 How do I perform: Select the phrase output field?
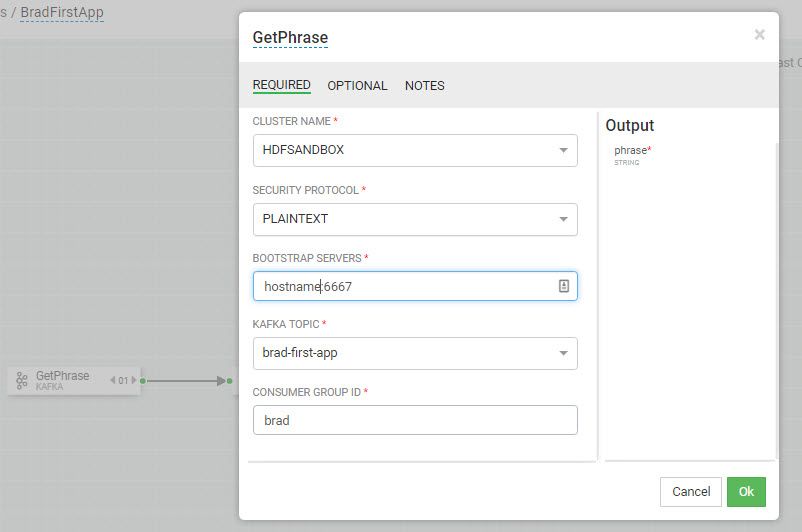click(x=632, y=151)
